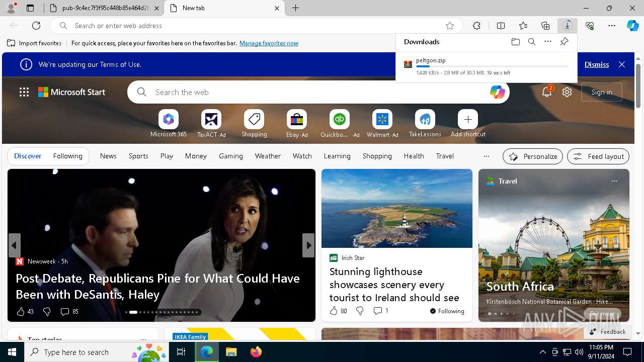The width and height of the screenshot is (644, 362).
Task: Pin the Downloads panel
Action: (x=564, y=42)
